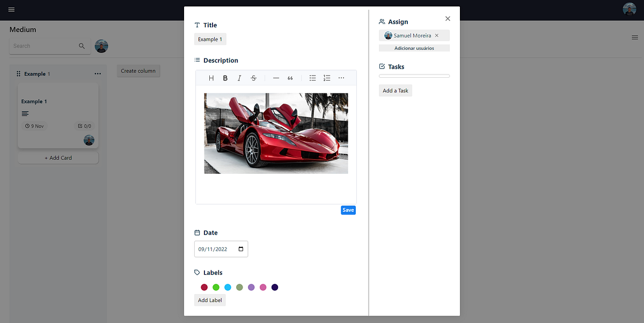Create a numbered list in the description
Image resolution: width=644 pixels, height=323 pixels.
(327, 78)
